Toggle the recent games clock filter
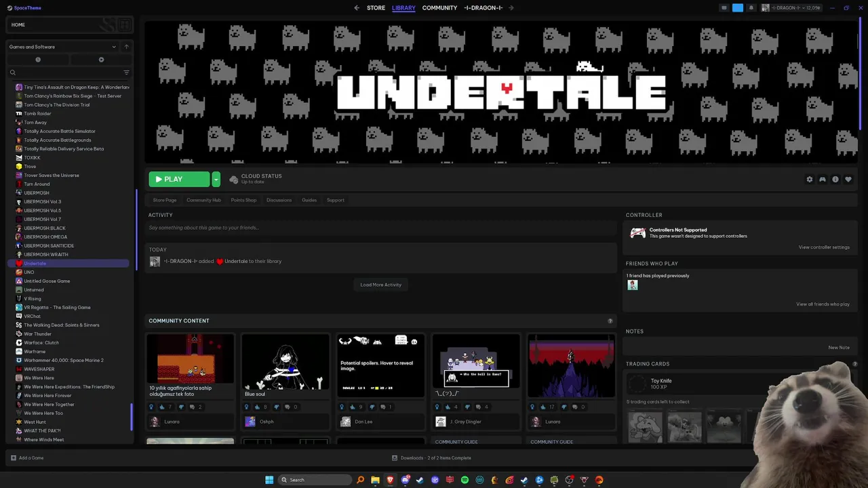 coord(38,60)
